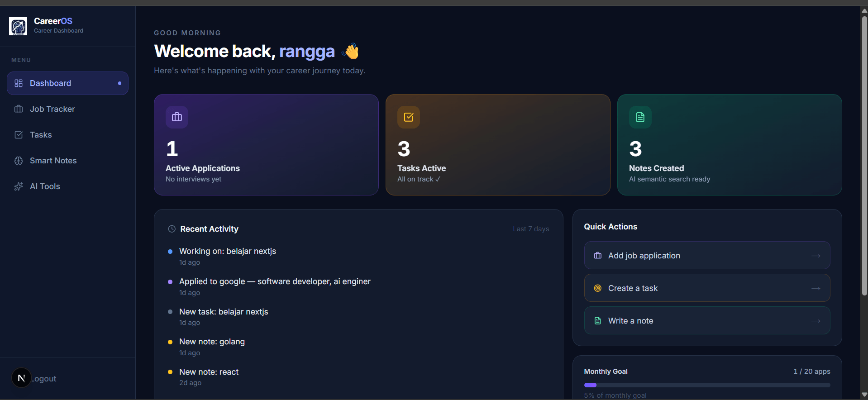This screenshot has width=868, height=400.
Task: Click the Logout link
Action: (44, 379)
